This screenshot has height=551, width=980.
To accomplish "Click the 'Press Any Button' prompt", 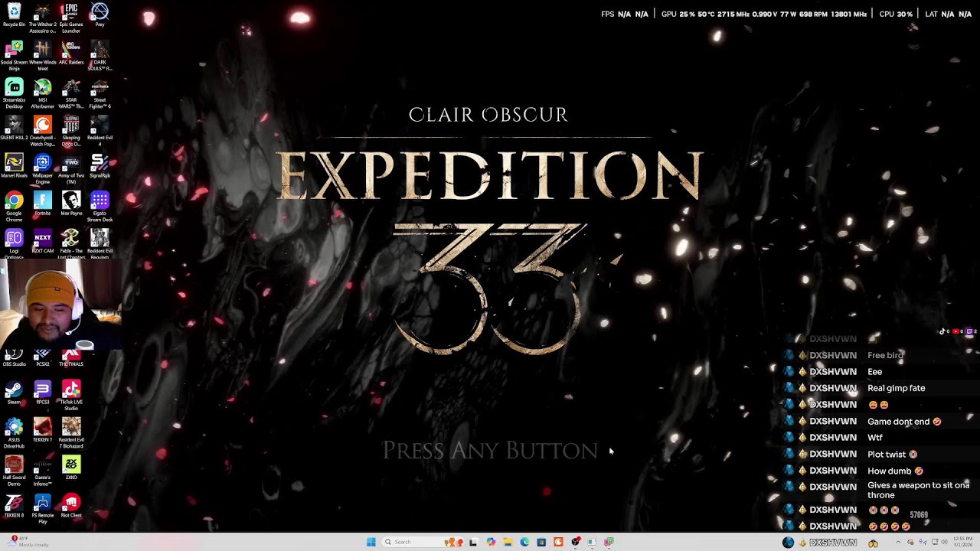I will point(489,450).
